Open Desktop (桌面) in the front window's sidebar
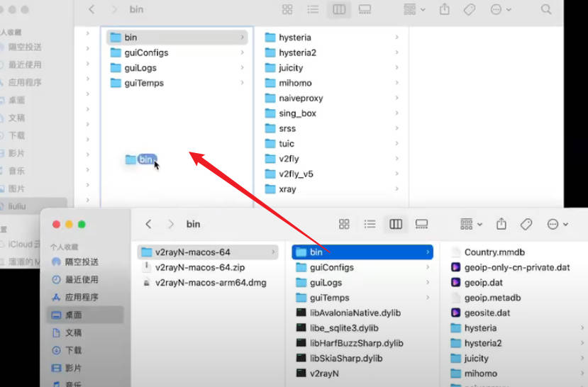This screenshot has height=387, width=588. [86, 315]
